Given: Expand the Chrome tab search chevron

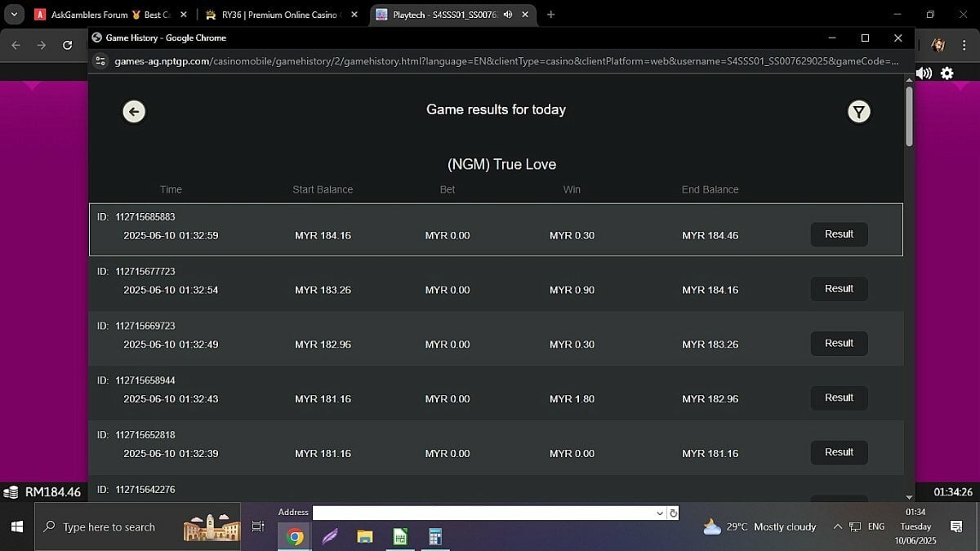Looking at the screenshot, I should (x=14, y=15).
